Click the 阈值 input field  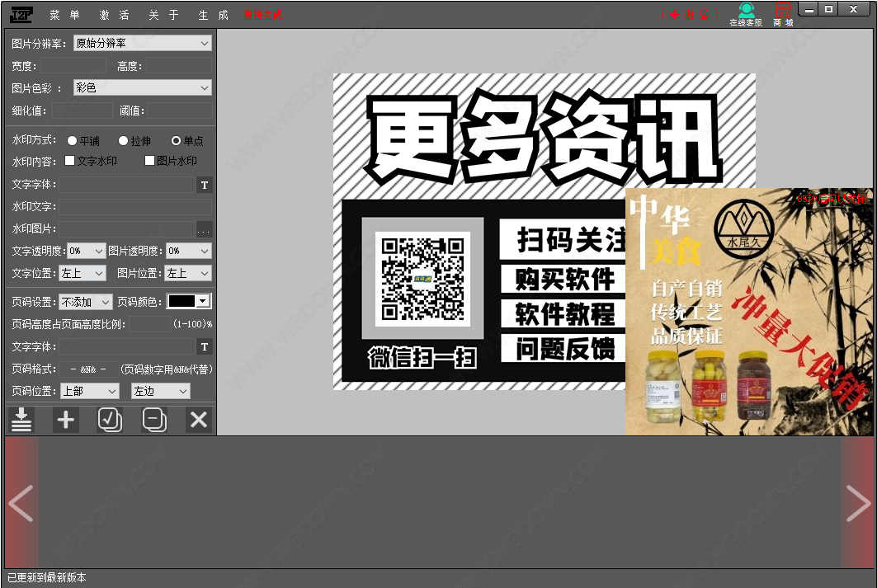(180, 111)
